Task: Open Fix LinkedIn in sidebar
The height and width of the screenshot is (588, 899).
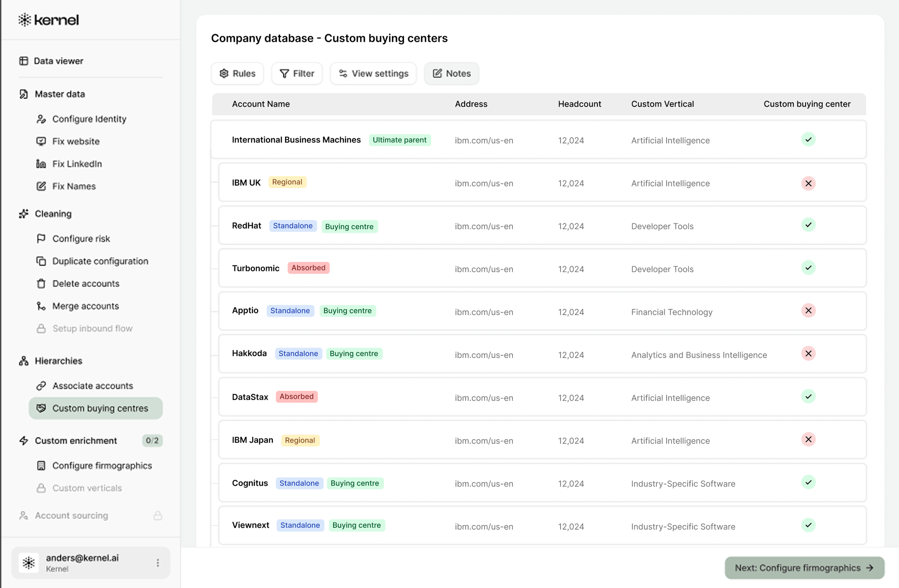Action: point(76,164)
